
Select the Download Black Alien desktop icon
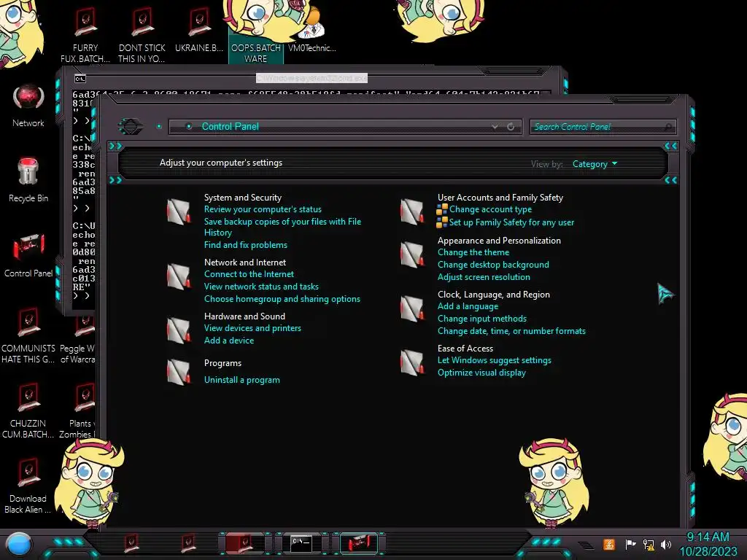28,486
